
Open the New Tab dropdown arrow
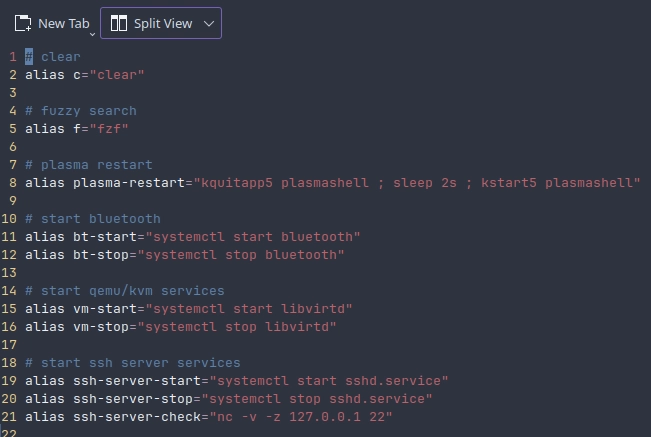click(x=92, y=34)
